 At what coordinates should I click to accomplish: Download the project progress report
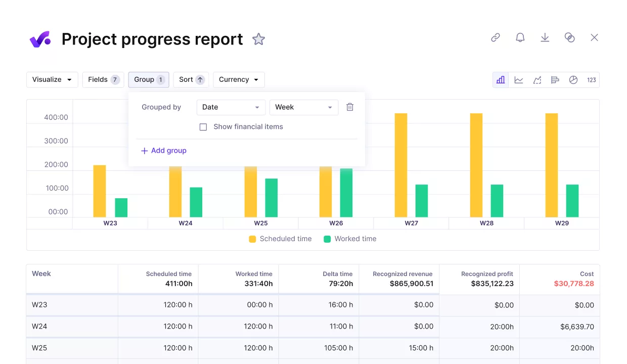[x=545, y=37]
